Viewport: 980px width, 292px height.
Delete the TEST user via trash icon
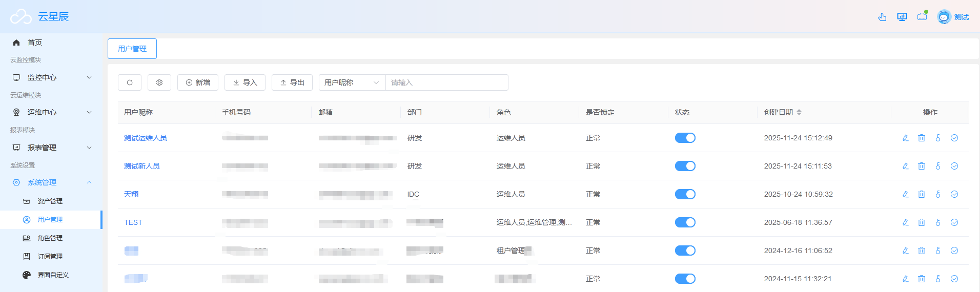(922, 222)
